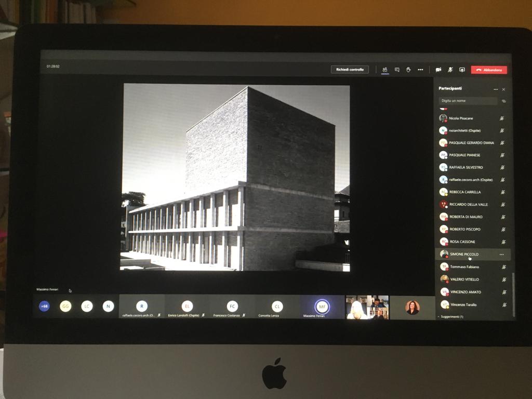Select Tommaso Fabiano participant
The width and height of the screenshot is (532, 399).
473,267
